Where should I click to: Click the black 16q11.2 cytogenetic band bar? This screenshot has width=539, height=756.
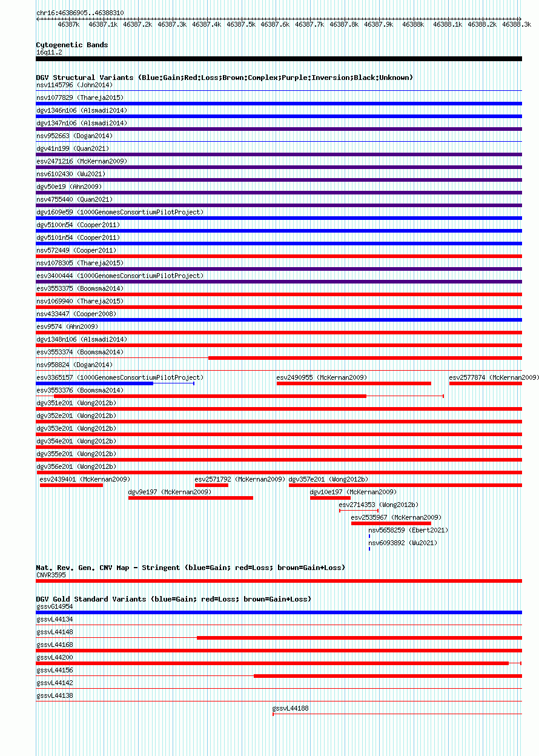point(279,59)
